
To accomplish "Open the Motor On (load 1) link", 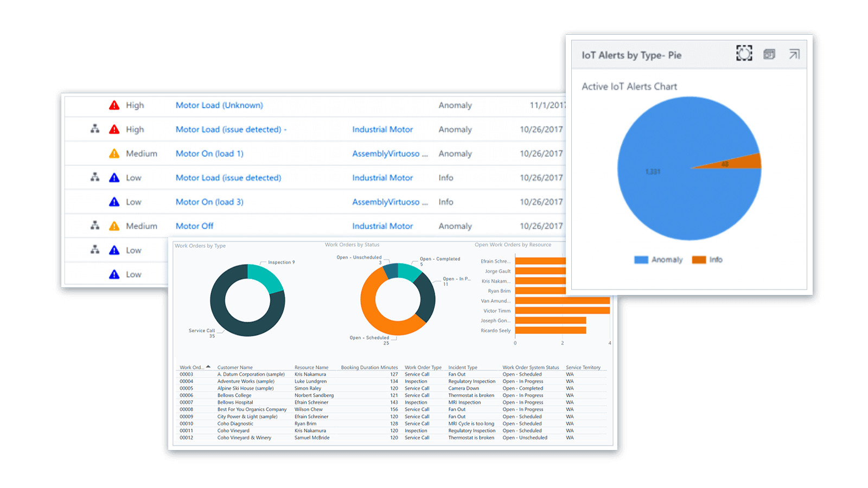I will (x=209, y=153).
